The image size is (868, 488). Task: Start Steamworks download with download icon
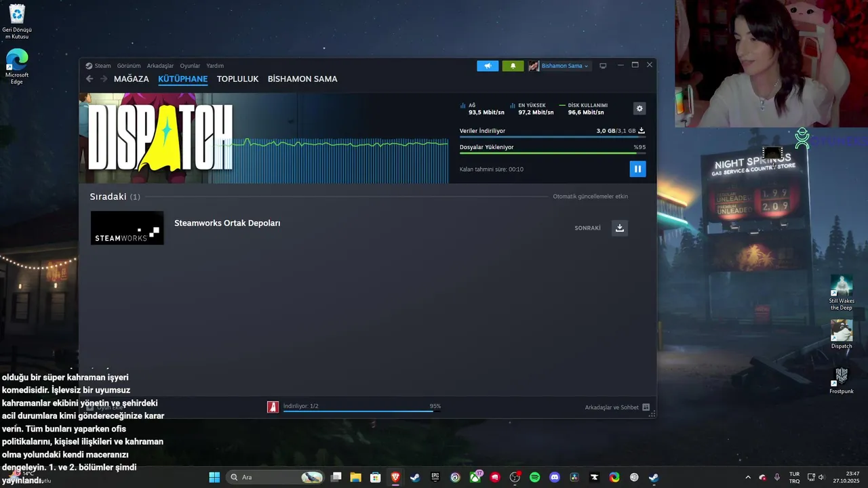pyautogui.click(x=619, y=228)
